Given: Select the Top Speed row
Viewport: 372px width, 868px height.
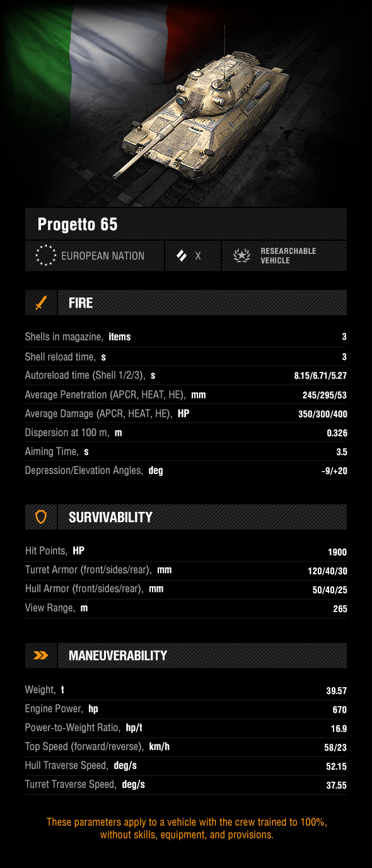Looking at the screenshot, I should click(x=186, y=747).
